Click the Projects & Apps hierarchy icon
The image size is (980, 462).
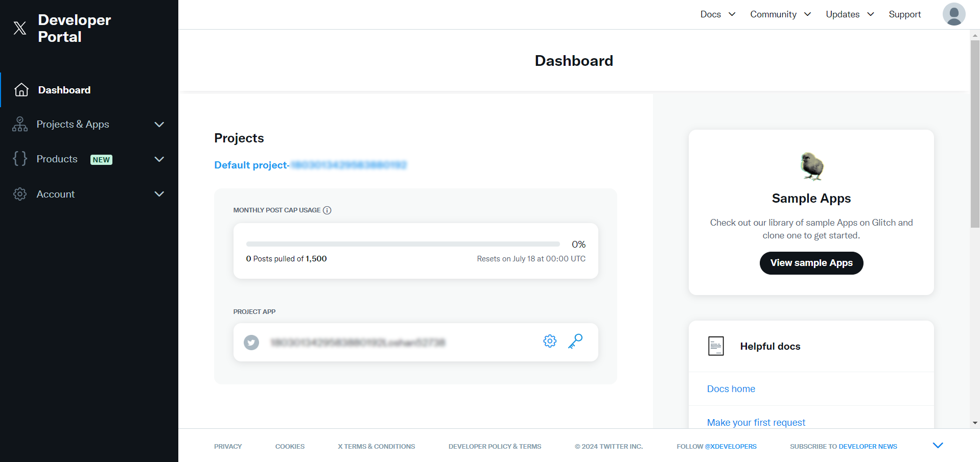point(20,124)
